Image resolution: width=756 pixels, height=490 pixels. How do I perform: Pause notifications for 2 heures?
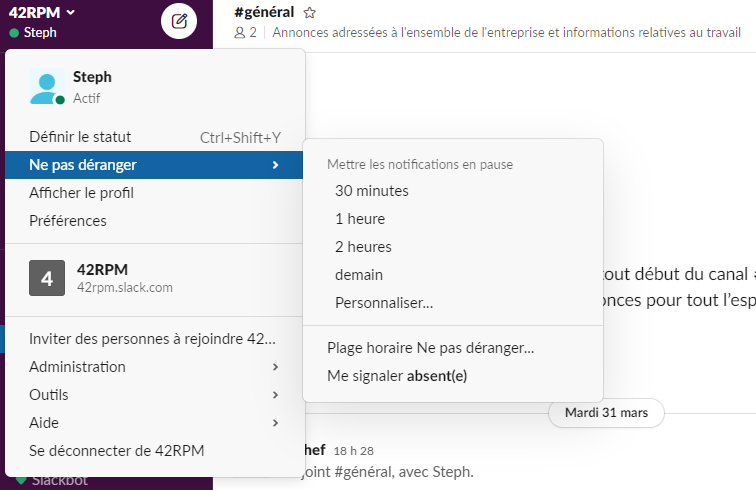(x=453, y=247)
